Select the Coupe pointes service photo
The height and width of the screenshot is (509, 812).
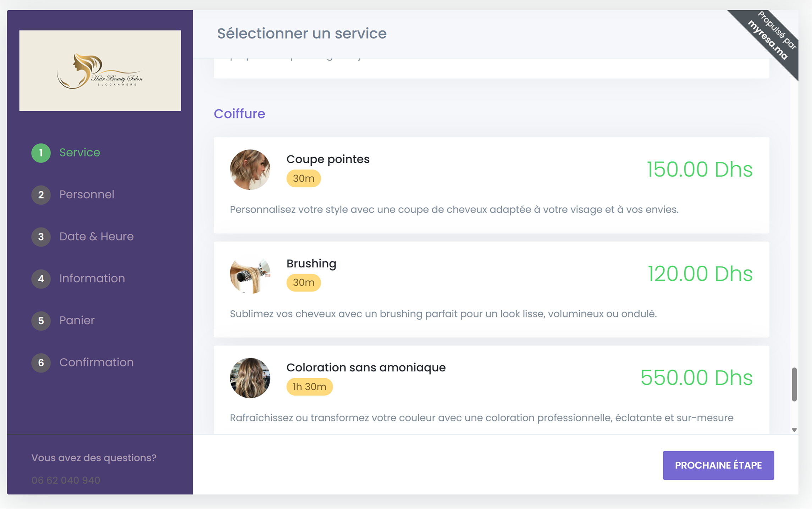(x=250, y=170)
